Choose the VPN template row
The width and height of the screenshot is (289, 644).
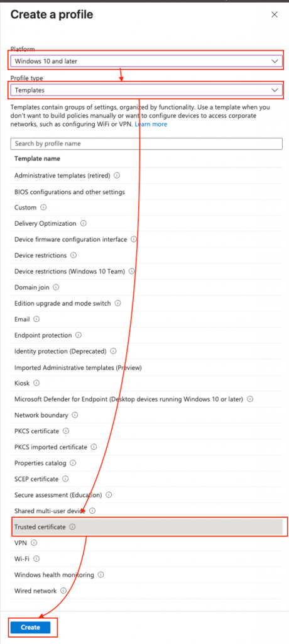[x=146, y=543]
